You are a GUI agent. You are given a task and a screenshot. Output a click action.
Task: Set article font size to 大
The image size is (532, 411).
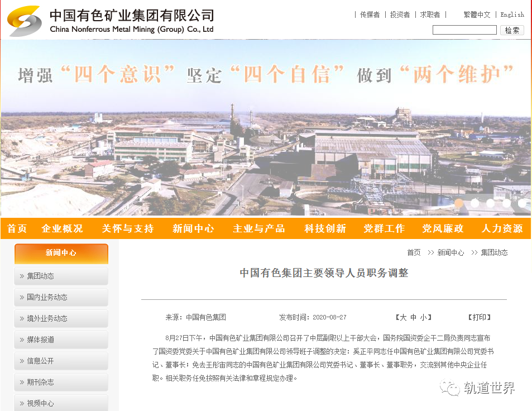coord(403,317)
